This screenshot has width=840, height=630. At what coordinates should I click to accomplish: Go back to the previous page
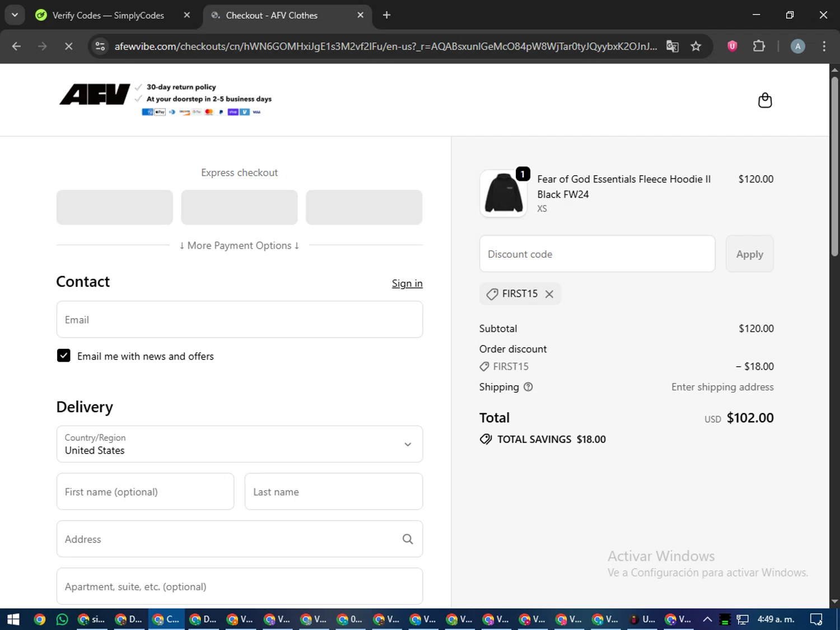pyautogui.click(x=16, y=46)
